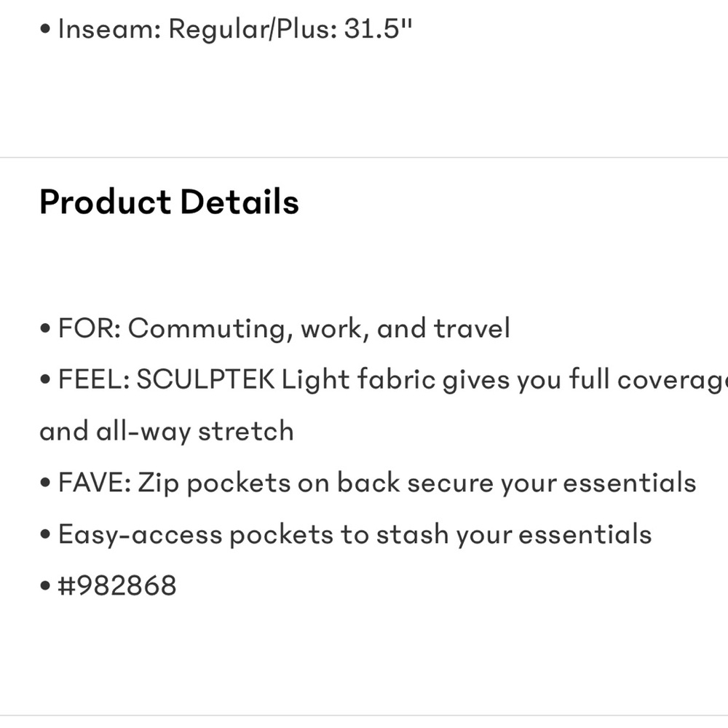Click the divider line below #982868

(364, 715)
